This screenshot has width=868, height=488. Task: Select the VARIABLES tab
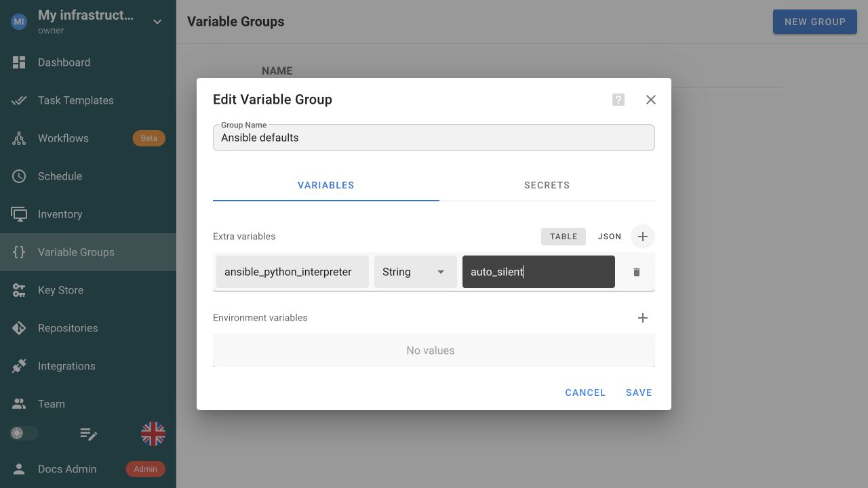click(x=326, y=185)
